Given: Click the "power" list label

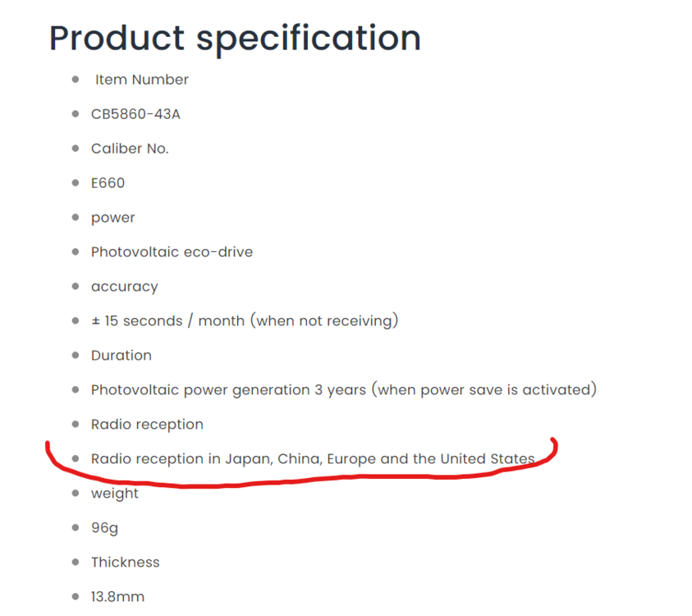Looking at the screenshot, I should (x=113, y=218).
